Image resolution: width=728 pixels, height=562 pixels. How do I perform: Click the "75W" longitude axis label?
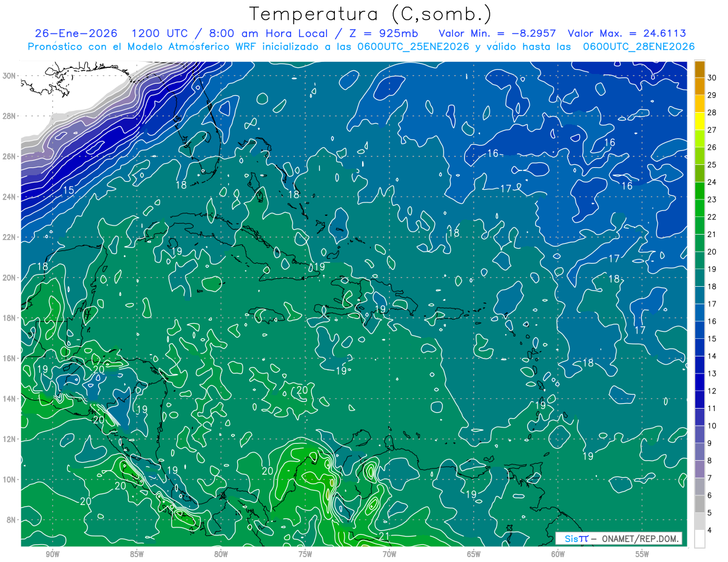(305, 555)
